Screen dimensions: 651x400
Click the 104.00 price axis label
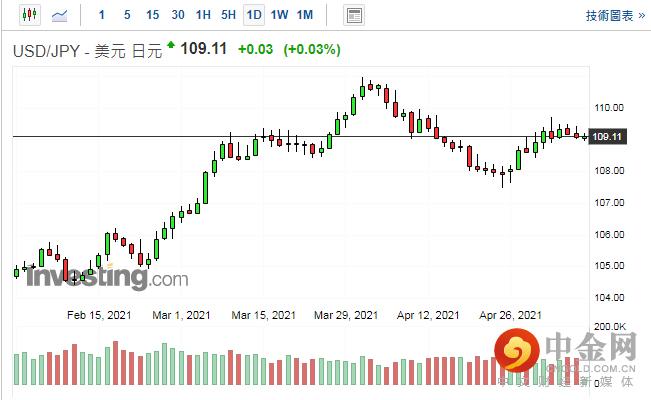click(609, 297)
